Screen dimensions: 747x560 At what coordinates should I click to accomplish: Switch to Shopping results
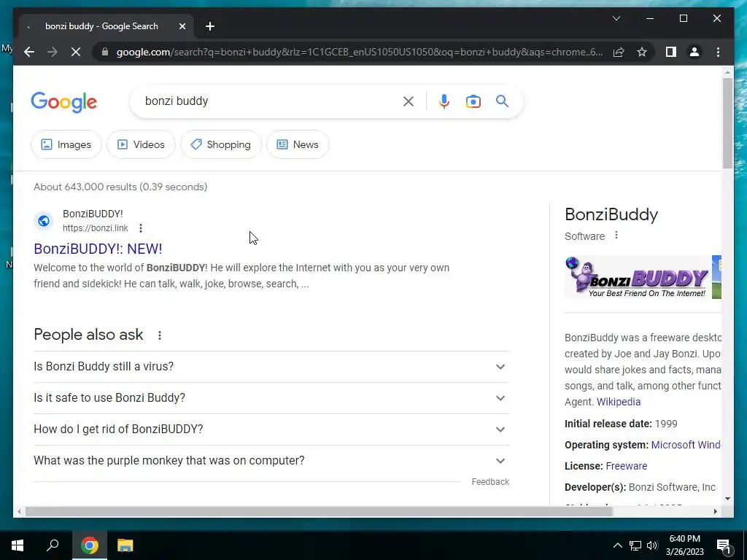pyautogui.click(x=221, y=144)
